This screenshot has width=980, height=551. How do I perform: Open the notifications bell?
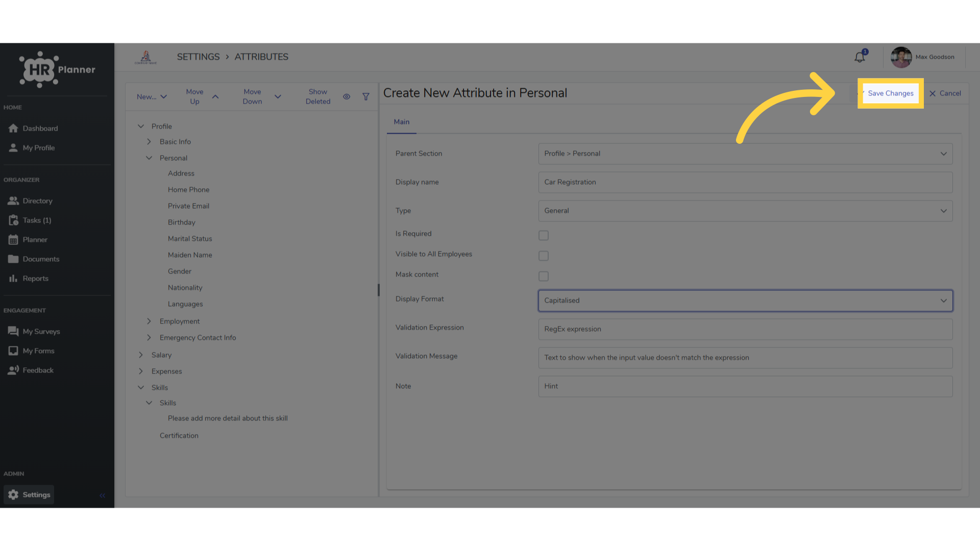860,57
